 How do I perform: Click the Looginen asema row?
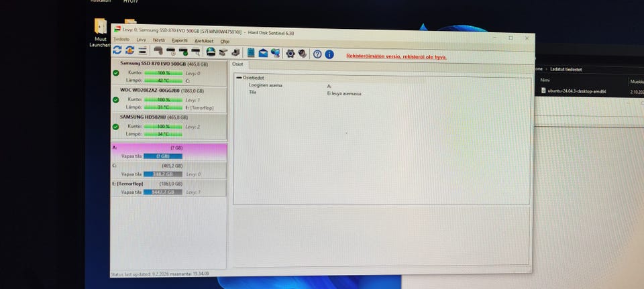click(381, 85)
